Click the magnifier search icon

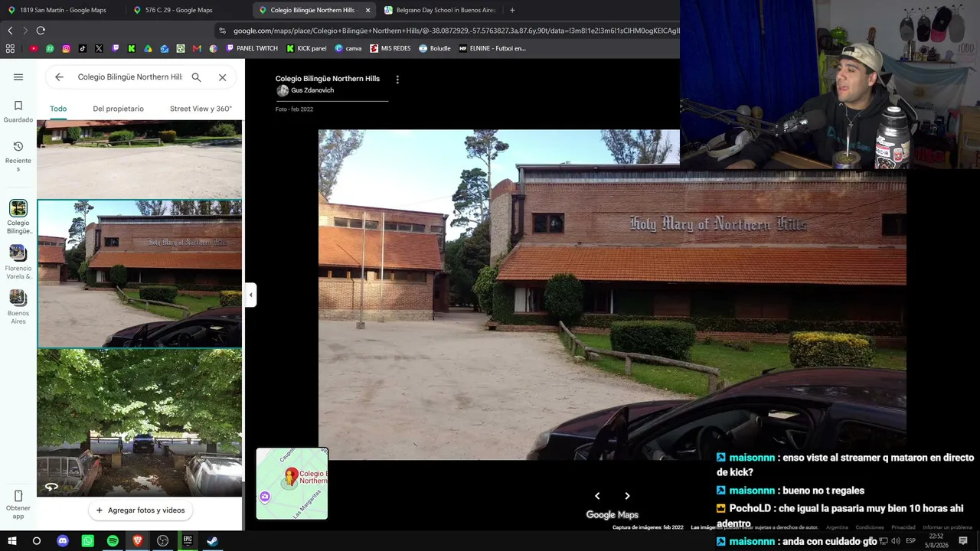click(x=197, y=77)
